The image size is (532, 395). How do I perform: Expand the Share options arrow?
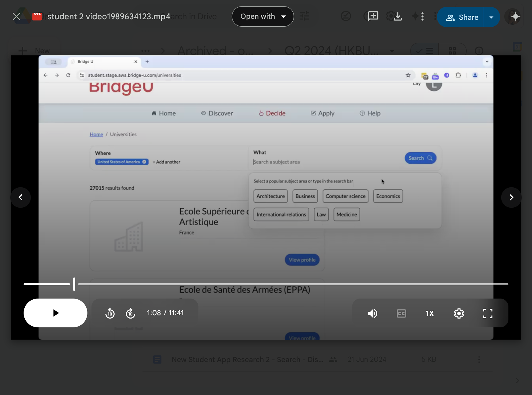491,17
